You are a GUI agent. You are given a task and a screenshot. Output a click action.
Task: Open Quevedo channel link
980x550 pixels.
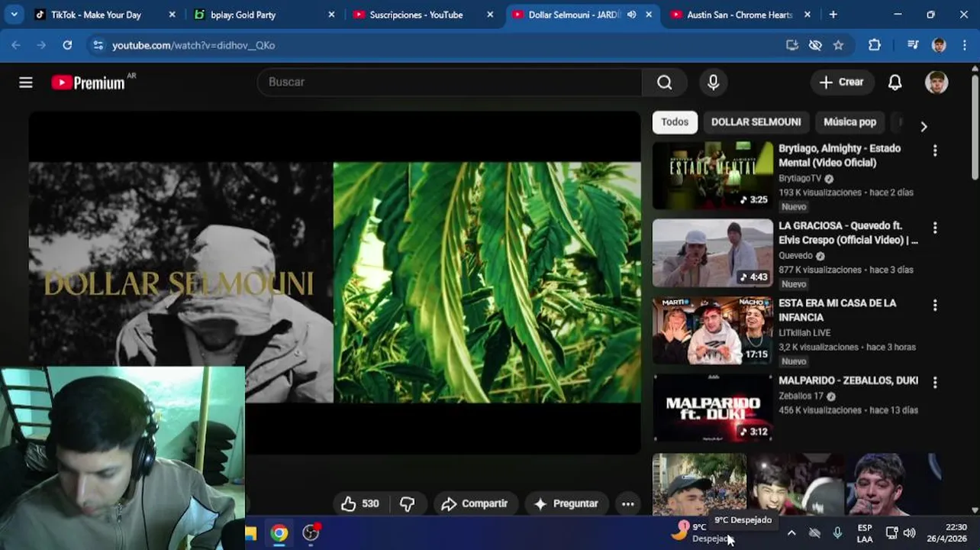tap(795, 255)
